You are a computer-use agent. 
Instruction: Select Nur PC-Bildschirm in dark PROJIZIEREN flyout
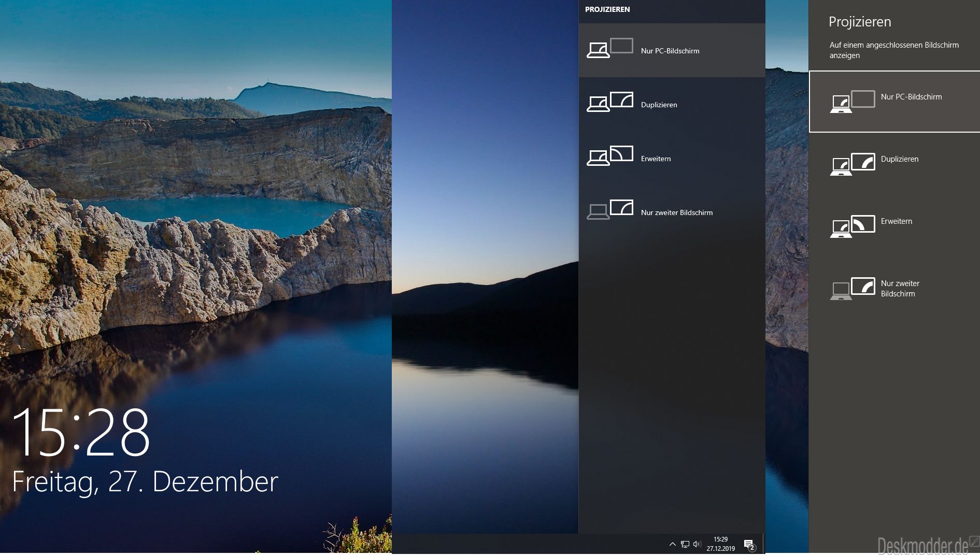pyautogui.click(x=672, y=50)
